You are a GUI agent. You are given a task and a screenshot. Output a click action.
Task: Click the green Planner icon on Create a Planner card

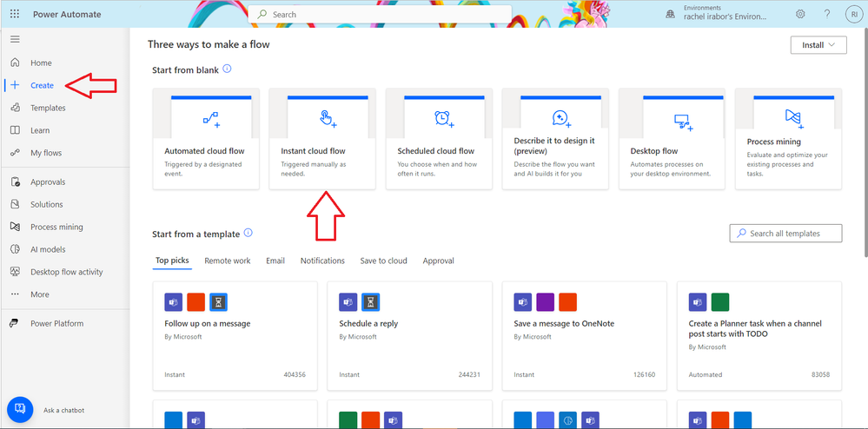(x=720, y=302)
